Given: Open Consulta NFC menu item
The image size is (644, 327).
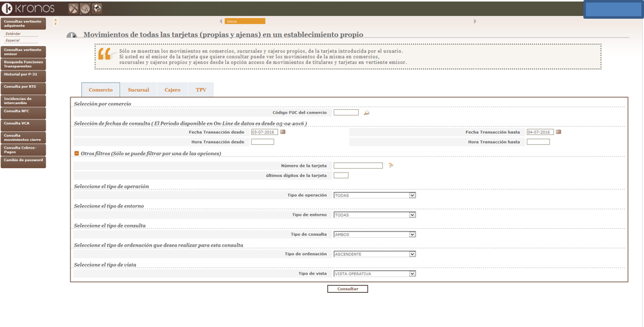Looking at the screenshot, I should pyautogui.click(x=23, y=113).
